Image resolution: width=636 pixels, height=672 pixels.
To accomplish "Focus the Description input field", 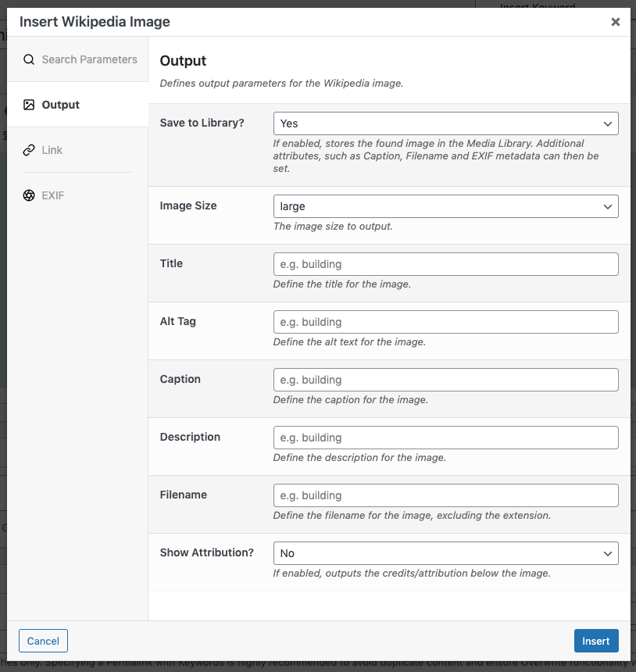I will click(445, 438).
